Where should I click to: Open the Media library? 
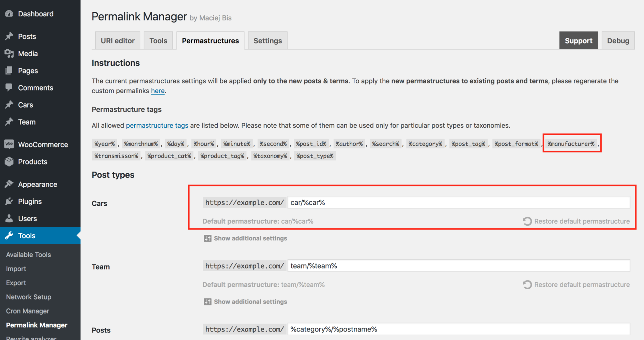tap(27, 53)
